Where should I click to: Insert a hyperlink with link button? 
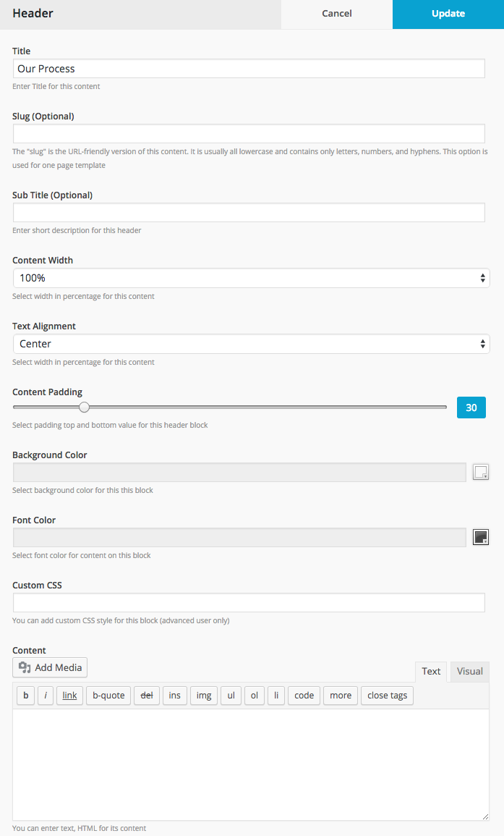point(69,696)
